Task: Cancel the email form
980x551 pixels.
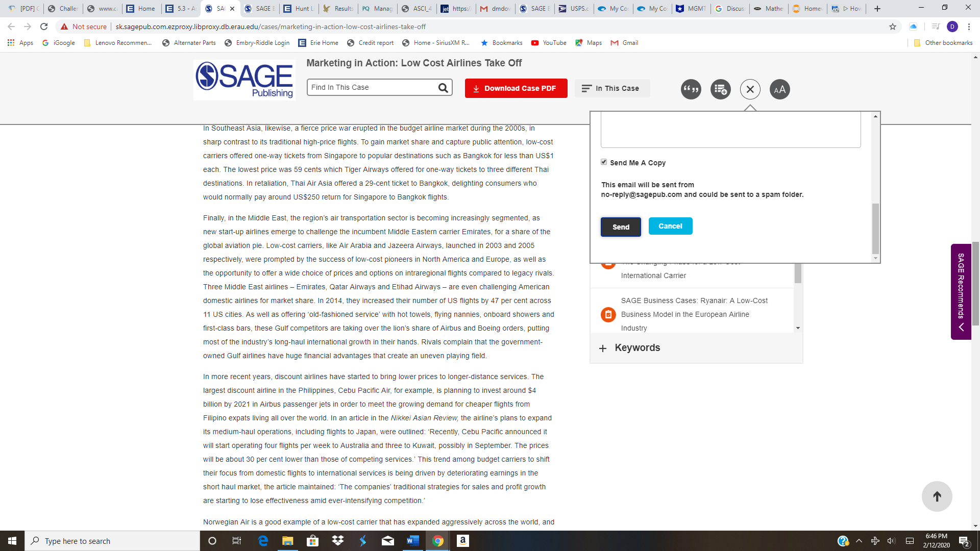Action: tap(670, 226)
